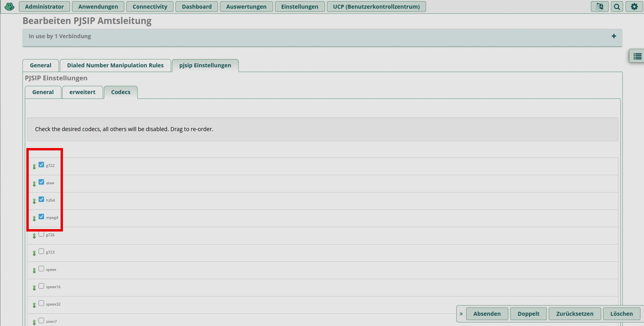This screenshot has width=644, height=326.
Task: Open the list sidebar icon at right edge
Action: click(x=637, y=57)
